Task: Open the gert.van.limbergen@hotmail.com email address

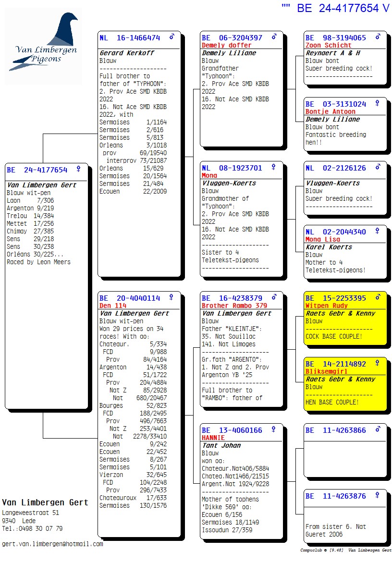Action: coord(52,544)
